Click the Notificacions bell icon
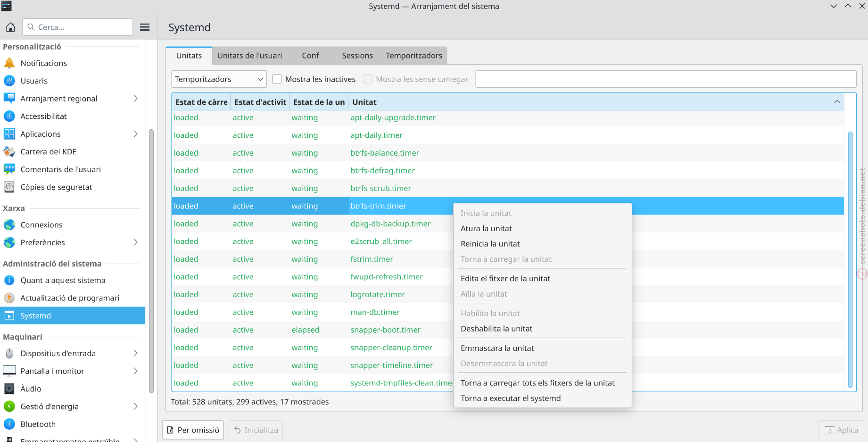This screenshot has height=442, width=868. coord(9,63)
